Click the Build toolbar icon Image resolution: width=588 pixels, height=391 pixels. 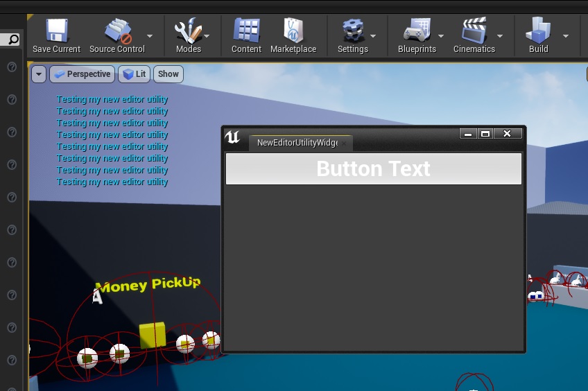[x=538, y=31]
